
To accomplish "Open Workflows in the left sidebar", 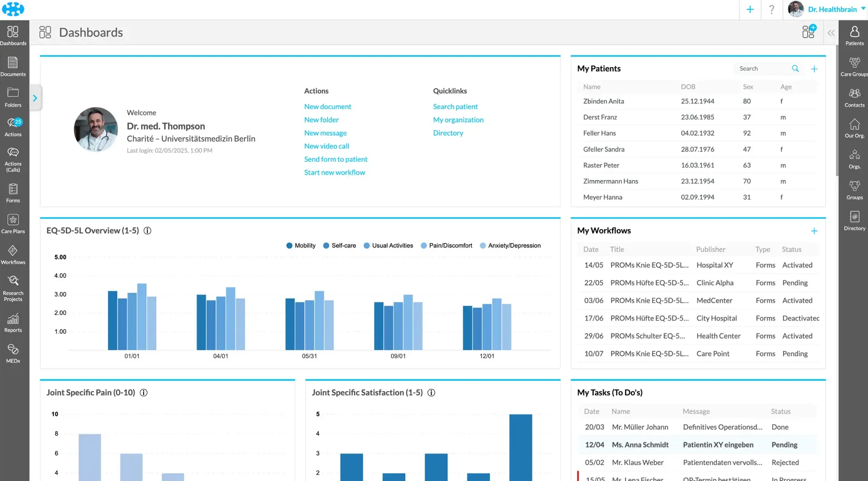I will click(x=13, y=255).
